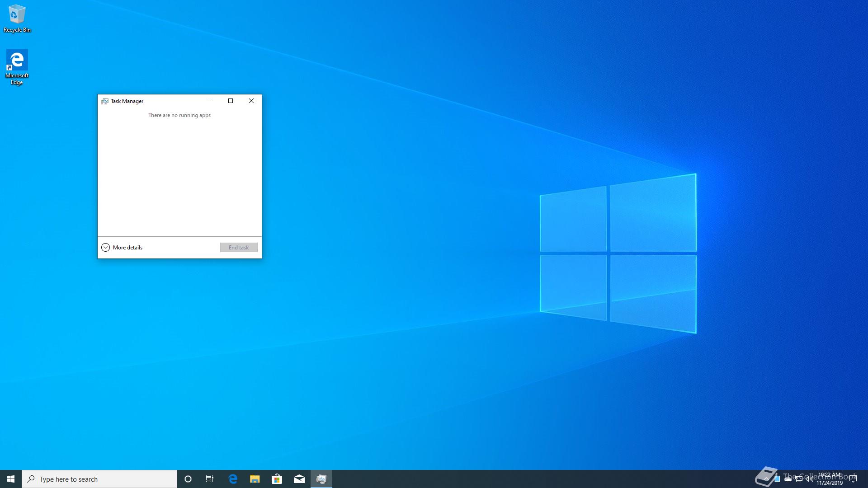Maximize the Task Manager window
This screenshot has height=488, width=868.
pos(231,101)
